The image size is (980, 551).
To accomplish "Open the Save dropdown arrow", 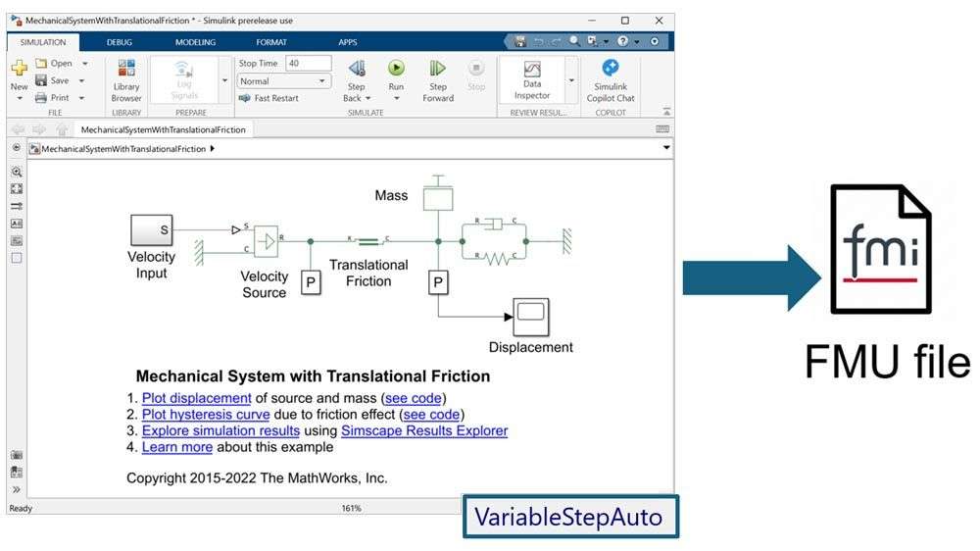I will coord(82,80).
